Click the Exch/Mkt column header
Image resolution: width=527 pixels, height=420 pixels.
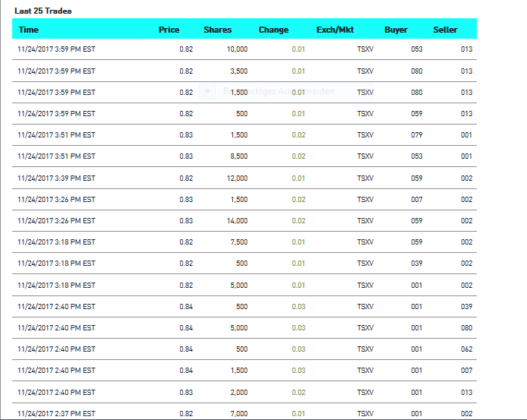[335, 30]
